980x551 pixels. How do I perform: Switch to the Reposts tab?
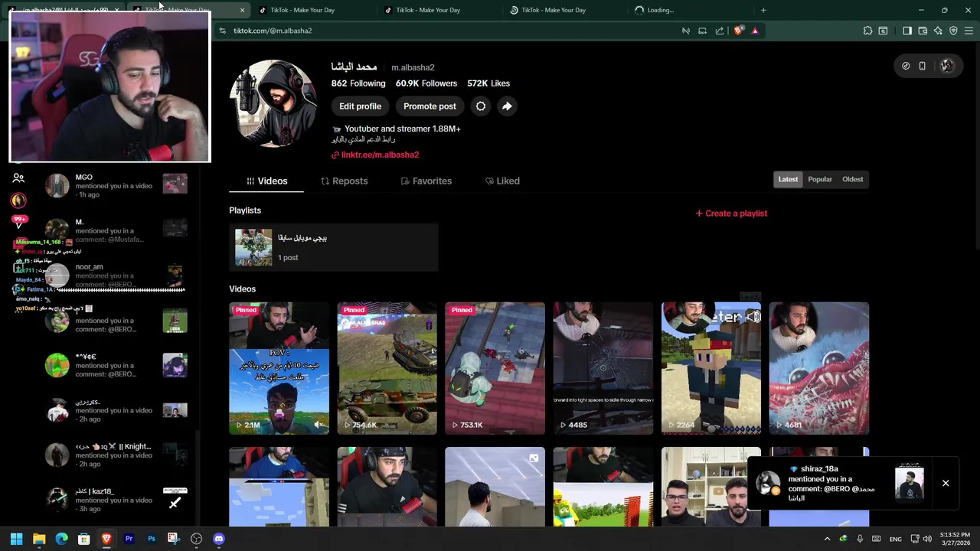point(345,181)
